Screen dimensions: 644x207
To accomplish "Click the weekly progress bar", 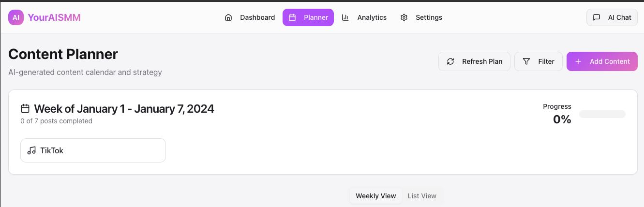I will tap(602, 114).
